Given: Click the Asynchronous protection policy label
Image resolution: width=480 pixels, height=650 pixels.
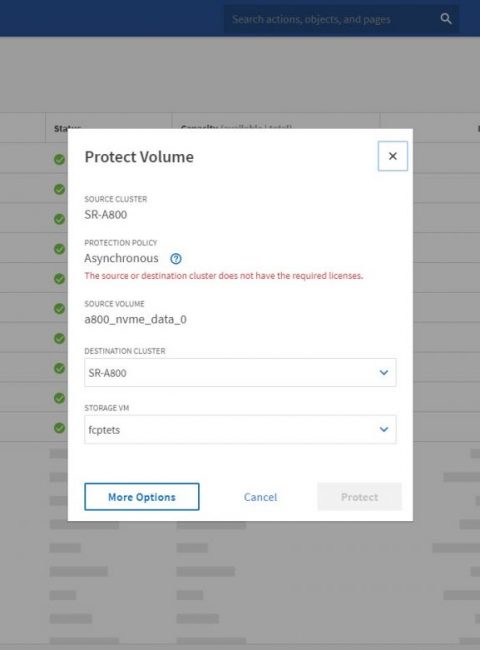Looking at the screenshot, I should [121, 258].
